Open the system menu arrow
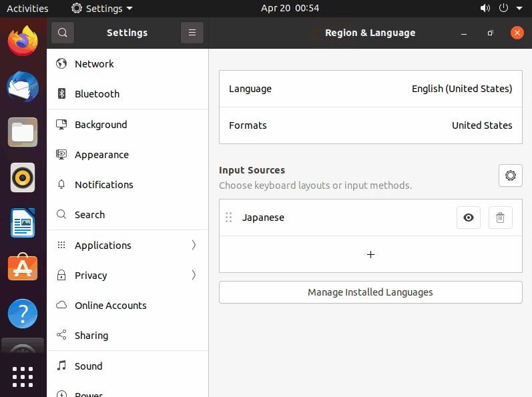 519,9
